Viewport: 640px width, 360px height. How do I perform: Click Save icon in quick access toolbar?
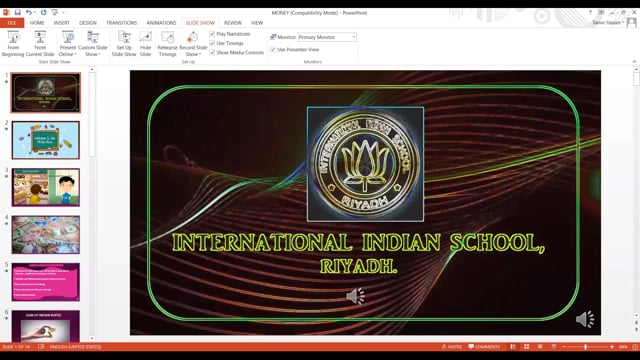(x=18, y=13)
